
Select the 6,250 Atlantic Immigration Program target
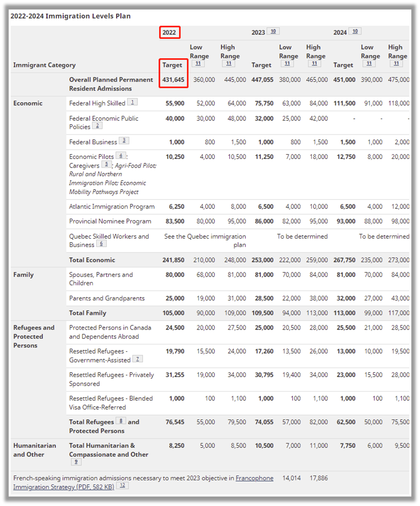(x=177, y=207)
